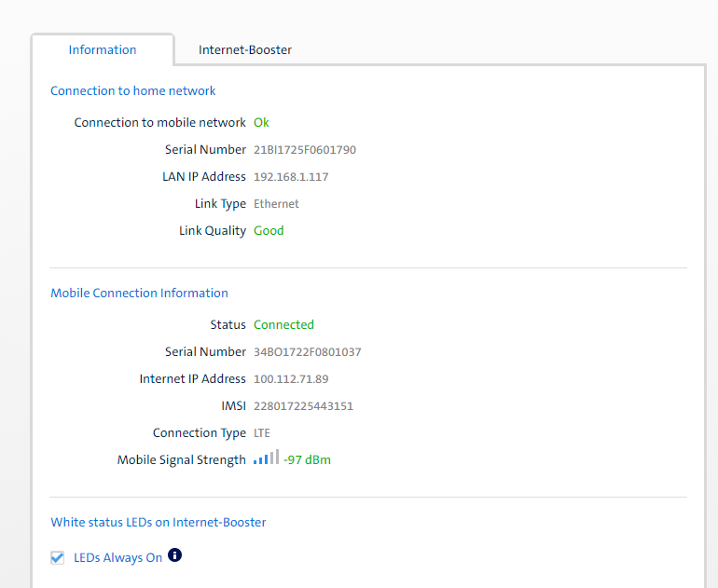This screenshot has width=718, height=588.
Task: Click the LAN IP address 192.168.1.117
Action: click(x=291, y=177)
